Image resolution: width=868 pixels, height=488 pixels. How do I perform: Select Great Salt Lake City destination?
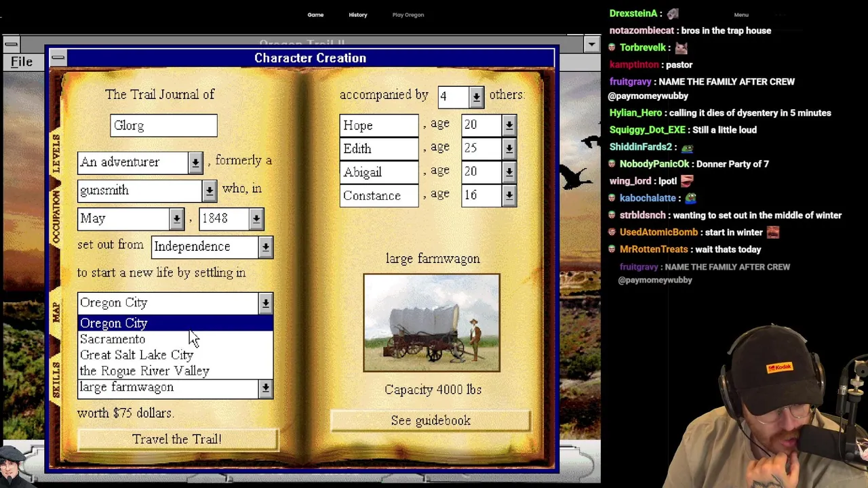pos(176,354)
